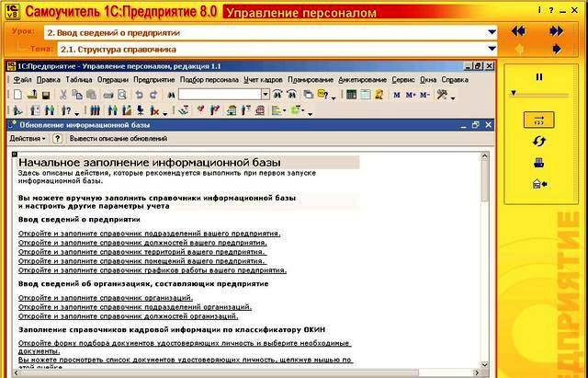
Task: Click the help icon with yellow question mark
Action: (x=322, y=95)
